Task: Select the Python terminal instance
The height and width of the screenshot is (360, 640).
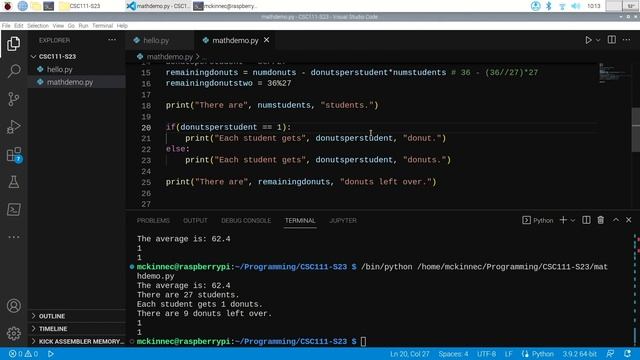Action: [x=538, y=220]
